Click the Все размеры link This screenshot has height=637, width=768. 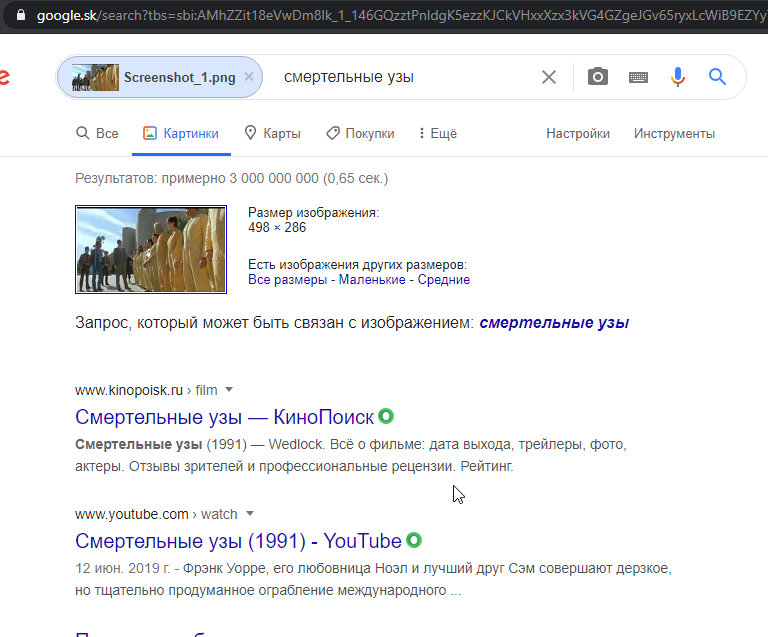coord(289,280)
